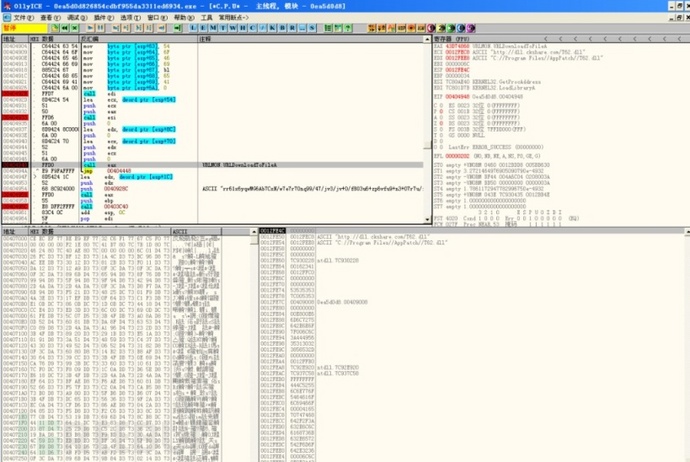Step into toolbar icon

116,28
